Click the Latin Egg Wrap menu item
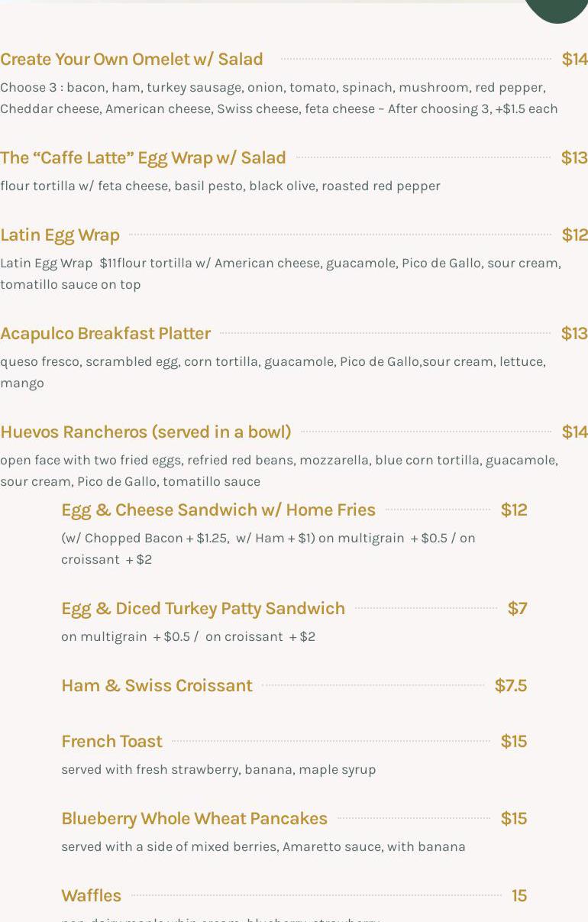Image resolution: width=588 pixels, height=922 pixels. pos(60,235)
